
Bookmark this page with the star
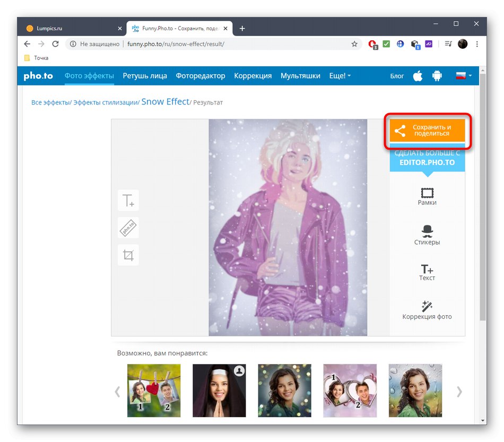coord(354,44)
